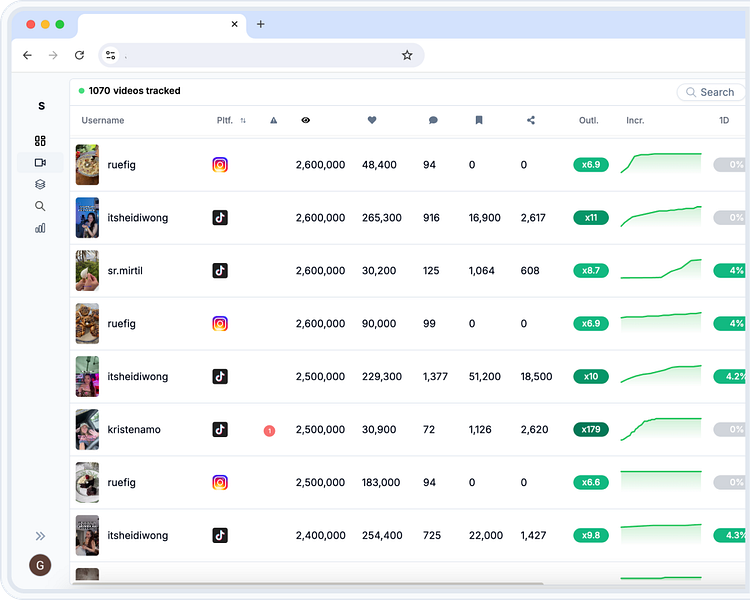Click the S logo in sidebar
Image resolution: width=750 pixels, height=600 pixels.
click(x=42, y=106)
